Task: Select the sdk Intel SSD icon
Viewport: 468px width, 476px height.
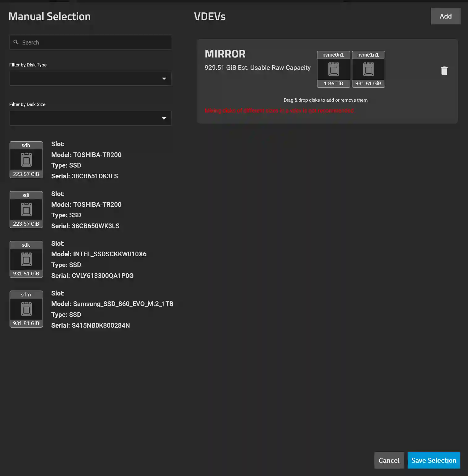Action: point(26,259)
